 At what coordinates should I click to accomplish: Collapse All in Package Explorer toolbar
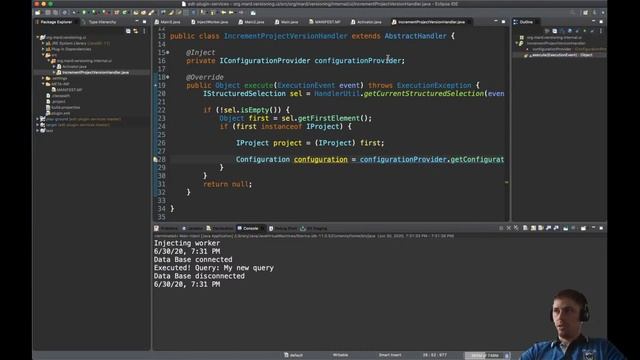(x=128, y=31)
